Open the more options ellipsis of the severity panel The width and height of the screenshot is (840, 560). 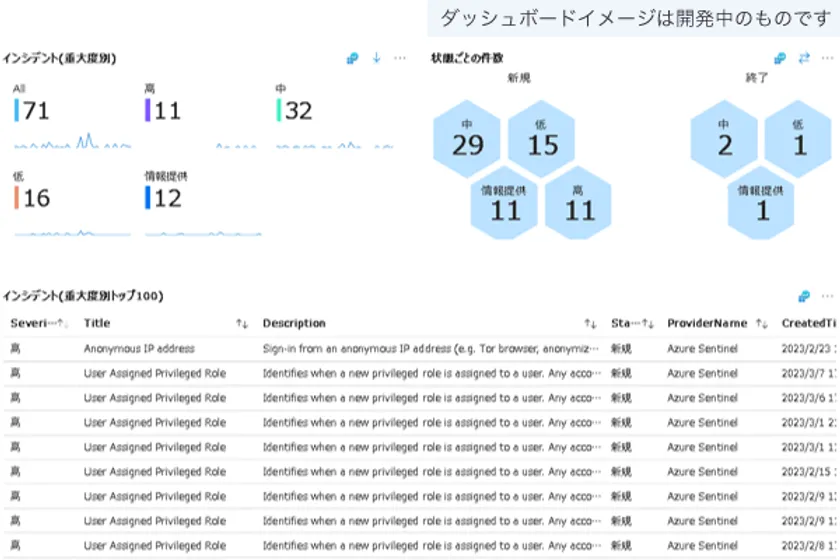click(x=400, y=59)
